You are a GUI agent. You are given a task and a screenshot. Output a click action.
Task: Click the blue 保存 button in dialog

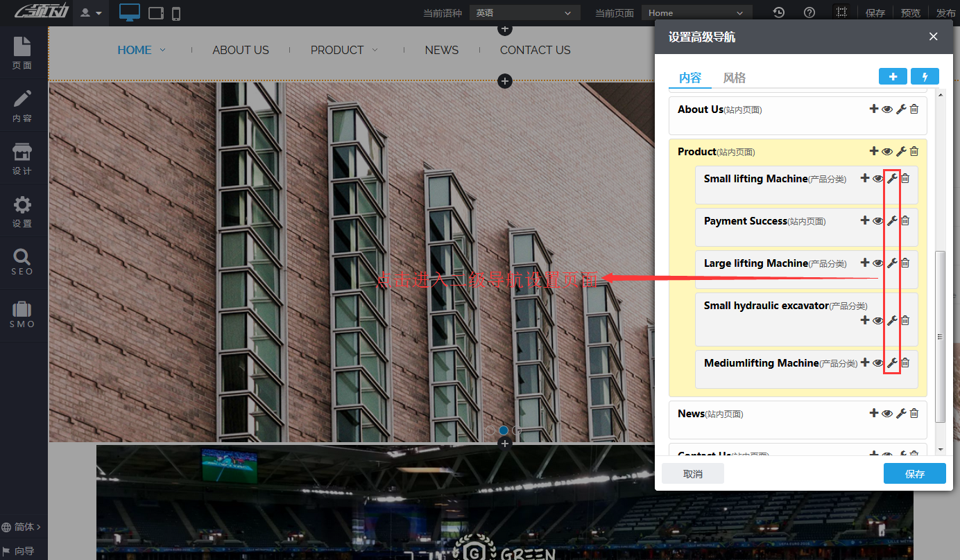[914, 473]
